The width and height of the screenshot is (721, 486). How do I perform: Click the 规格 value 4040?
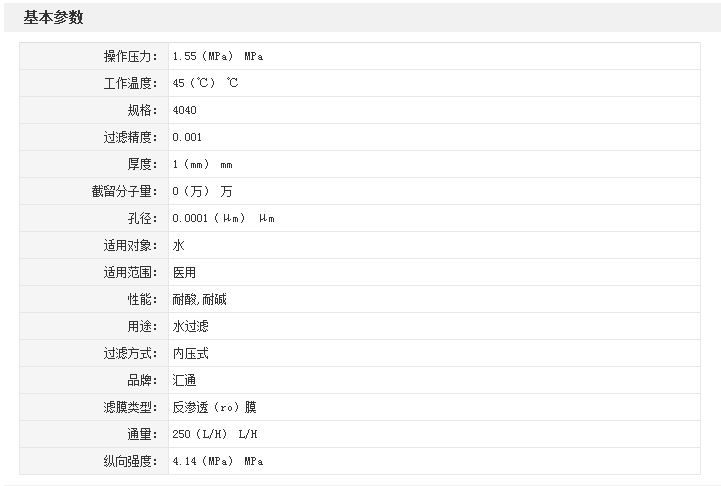coord(185,110)
